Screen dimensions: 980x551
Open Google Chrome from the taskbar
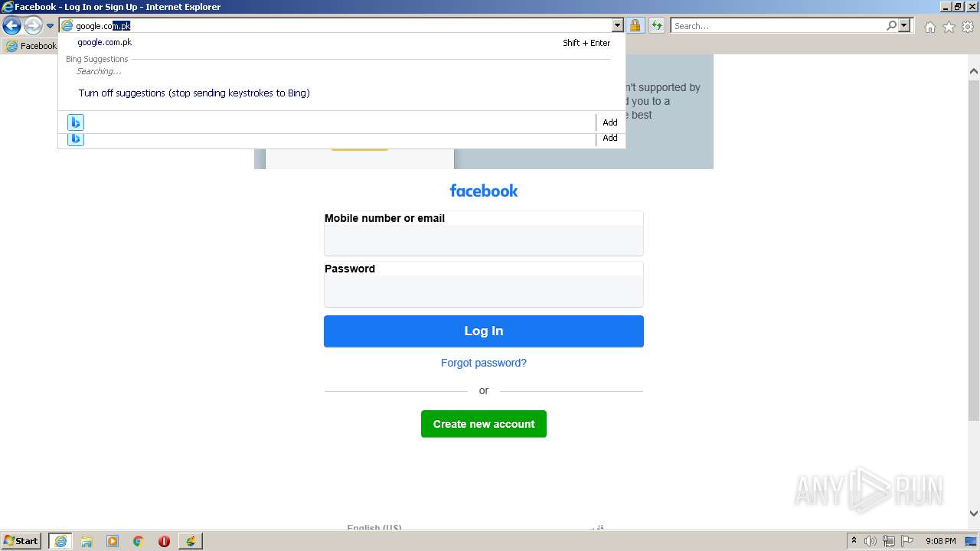(139, 541)
